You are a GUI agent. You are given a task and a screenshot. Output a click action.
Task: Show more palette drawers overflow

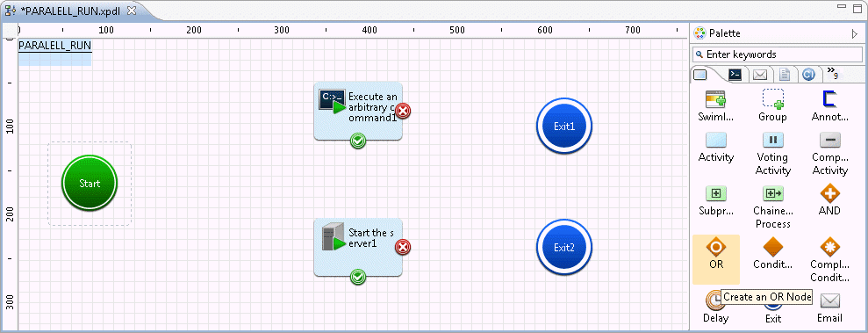pos(832,73)
